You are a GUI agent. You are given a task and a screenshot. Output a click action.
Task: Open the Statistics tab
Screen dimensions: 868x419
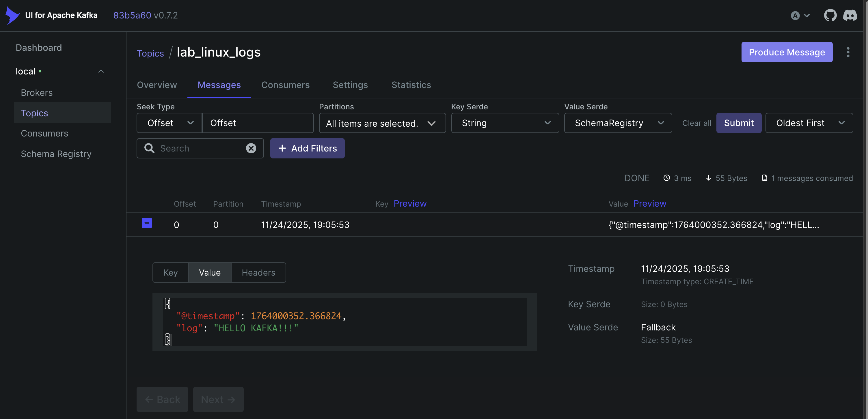[x=411, y=85]
